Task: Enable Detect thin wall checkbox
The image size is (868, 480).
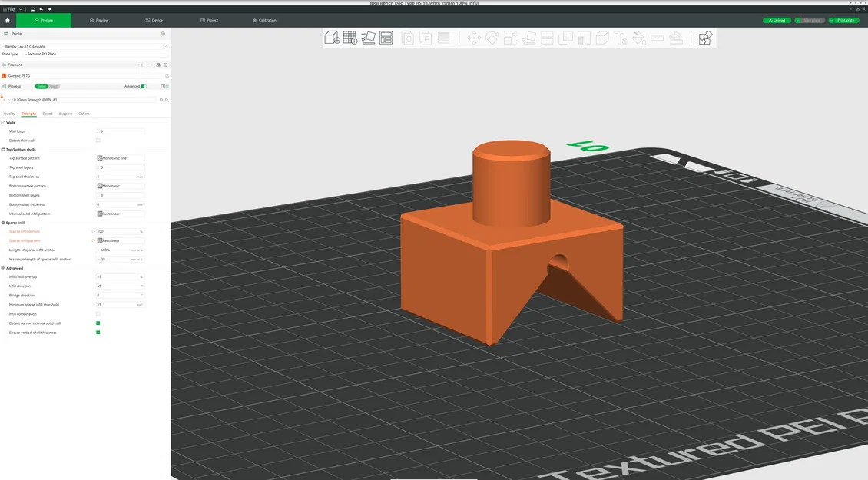Action: click(98, 141)
